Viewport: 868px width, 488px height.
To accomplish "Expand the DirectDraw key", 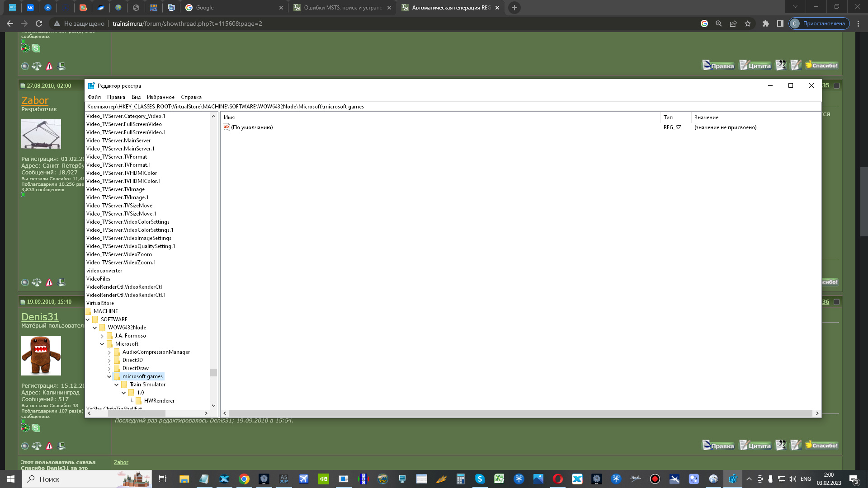I will click(109, 368).
